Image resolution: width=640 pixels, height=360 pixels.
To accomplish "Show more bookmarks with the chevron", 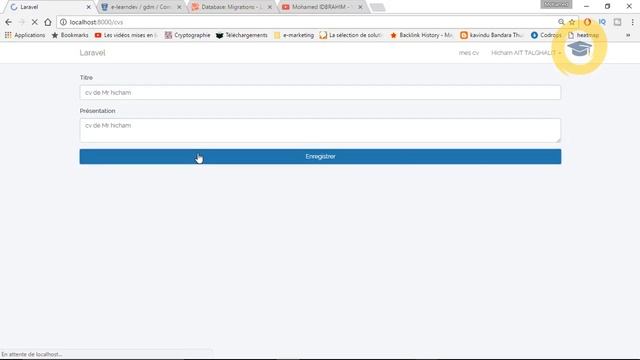I will [628, 35].
